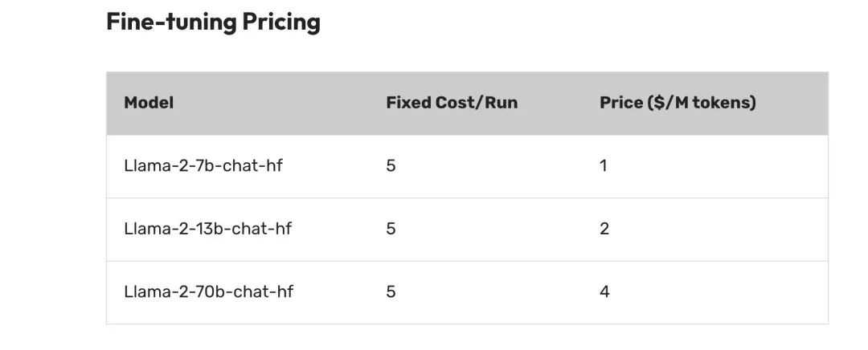This screenshot has height=350, width=868.
Task: Click the fixed cost value for Llama-2-13b-chat-hf
Action: coord(391,229)
